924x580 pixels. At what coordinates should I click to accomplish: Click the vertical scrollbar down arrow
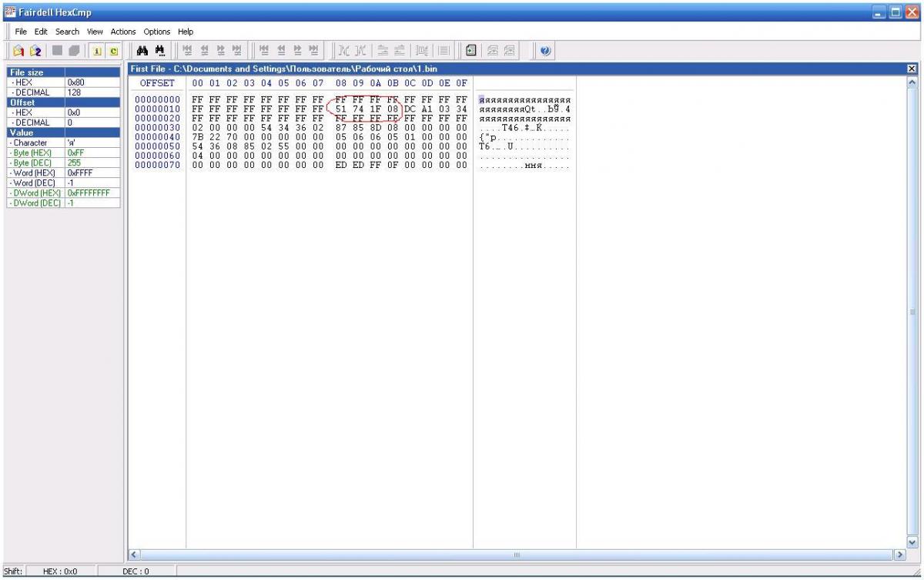coord(912,542)
